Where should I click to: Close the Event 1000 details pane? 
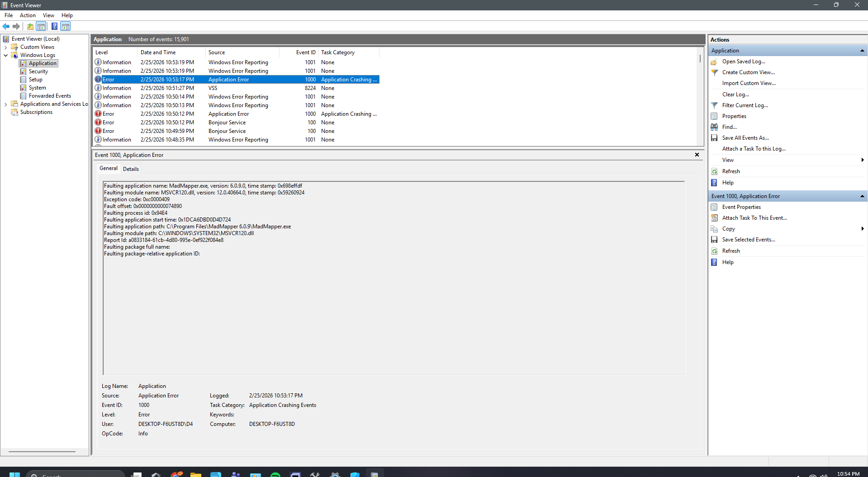pos(697,154)
